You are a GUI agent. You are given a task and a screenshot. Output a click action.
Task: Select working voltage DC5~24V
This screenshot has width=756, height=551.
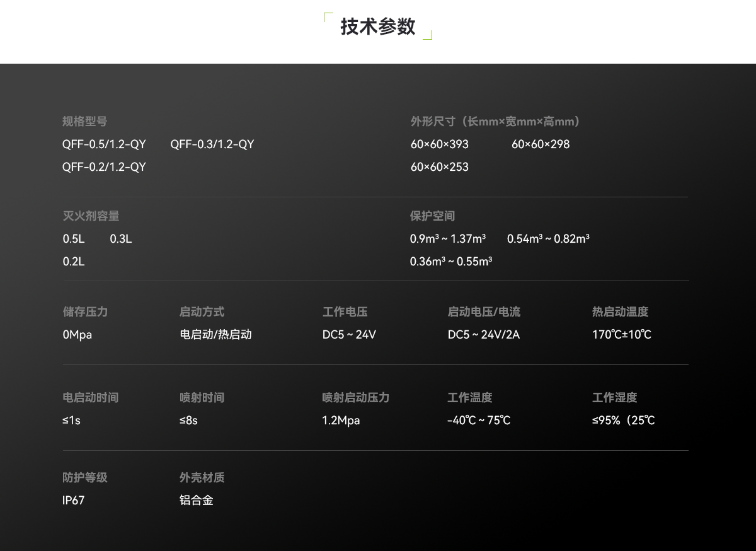click(x=348, y=334)
